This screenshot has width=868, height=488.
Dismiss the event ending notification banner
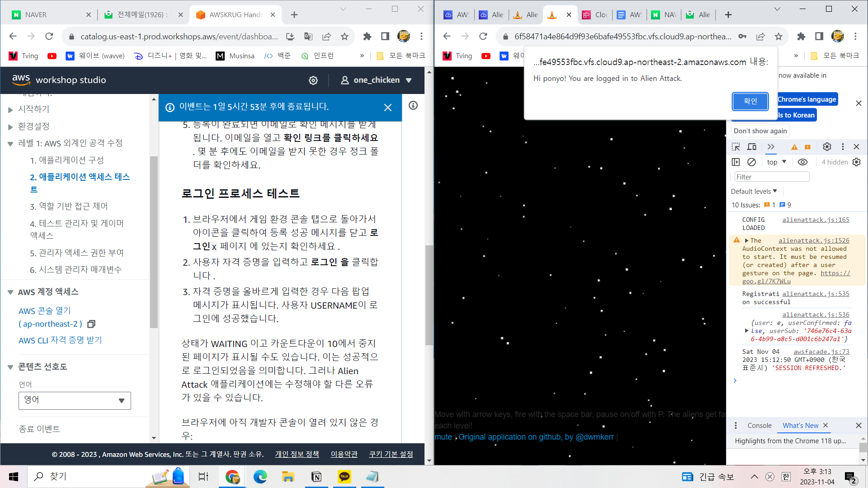pos(388,108)
